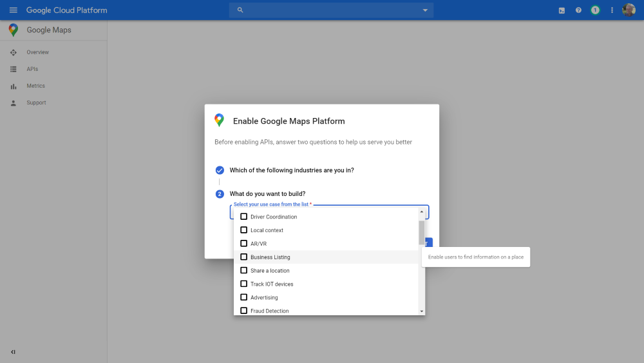Image resolution: width=644 pixels, height=363 pixels.
Task: Open the user account avatar
Action: 629,10
